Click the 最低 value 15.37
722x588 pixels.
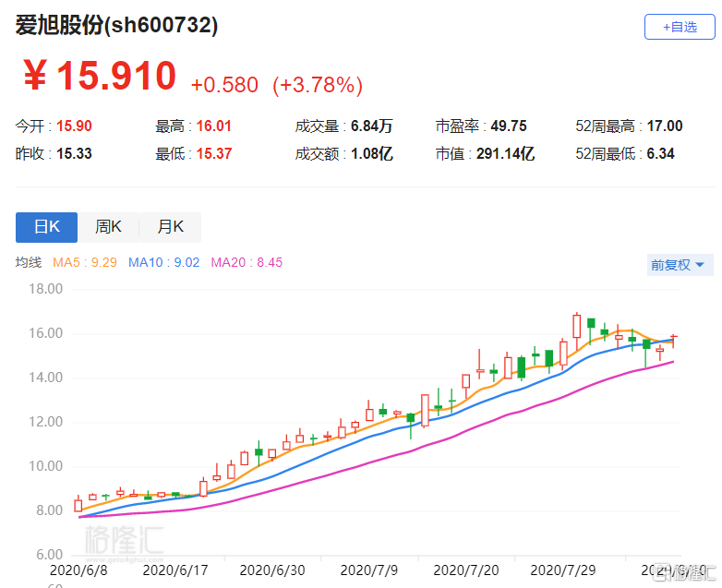click(214, 153)
